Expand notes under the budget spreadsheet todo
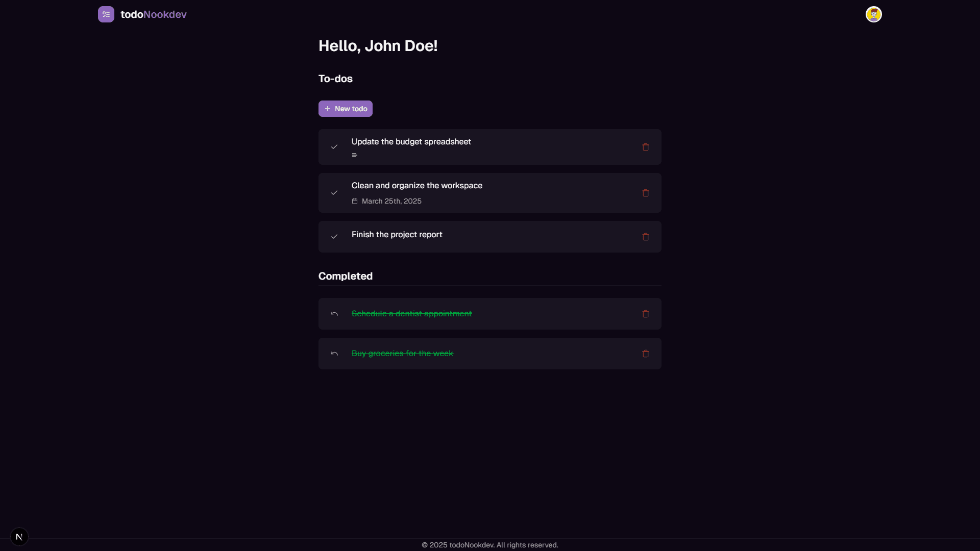This screenshot has height=551, width=980. pyautogui.click(x=355, y=155)
